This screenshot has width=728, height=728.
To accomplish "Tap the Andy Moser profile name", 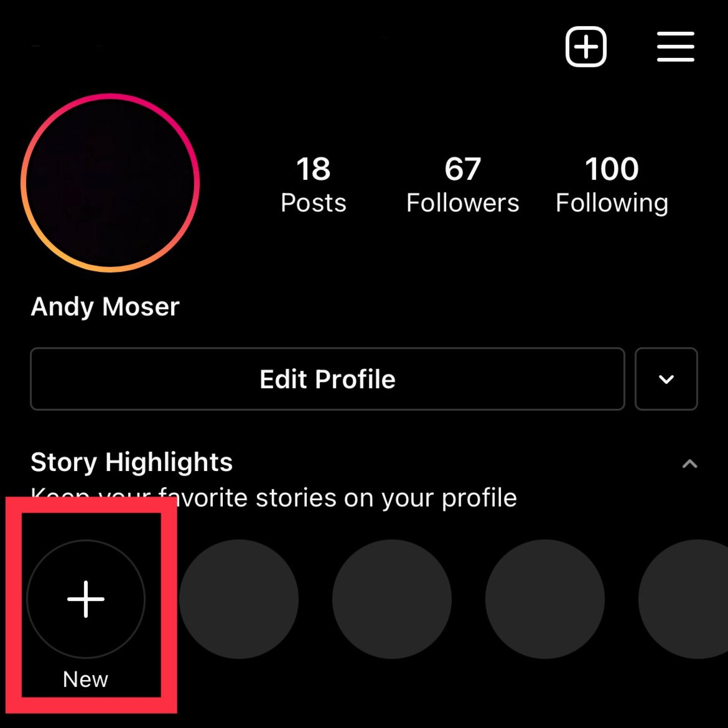I will tap(105, 307).
